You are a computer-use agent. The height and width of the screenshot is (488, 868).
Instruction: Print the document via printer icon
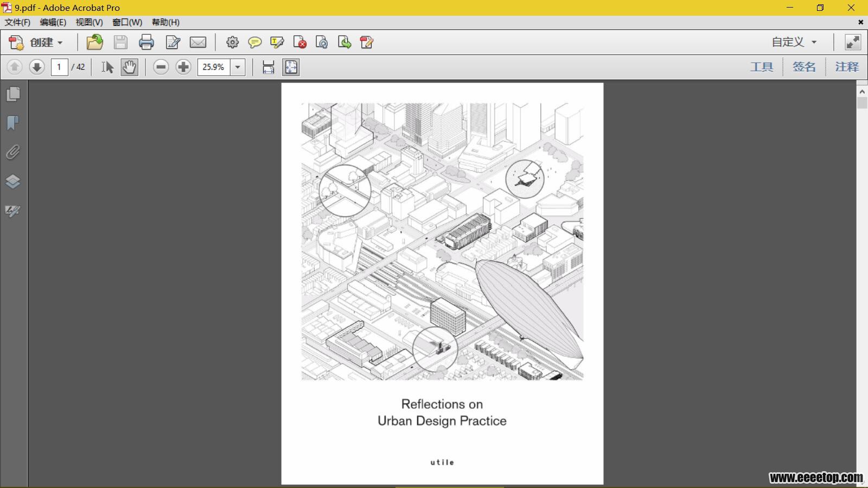(146, 42)
